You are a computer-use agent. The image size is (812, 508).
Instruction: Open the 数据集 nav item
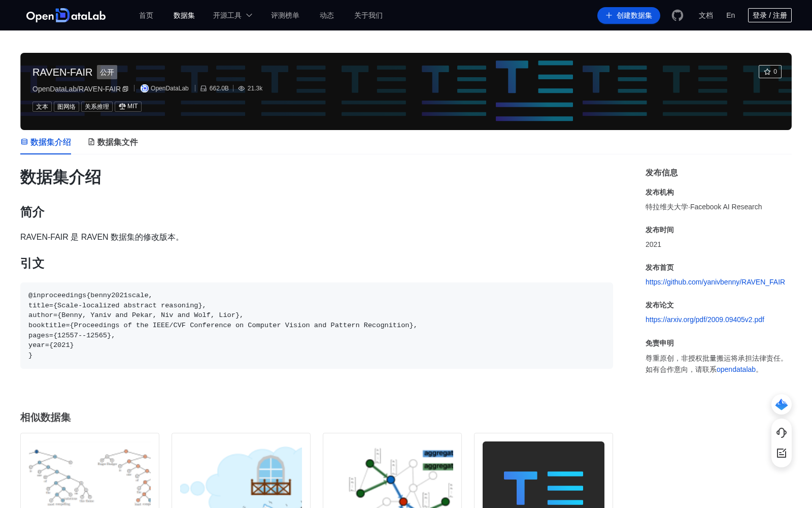(x=184, y=15)
